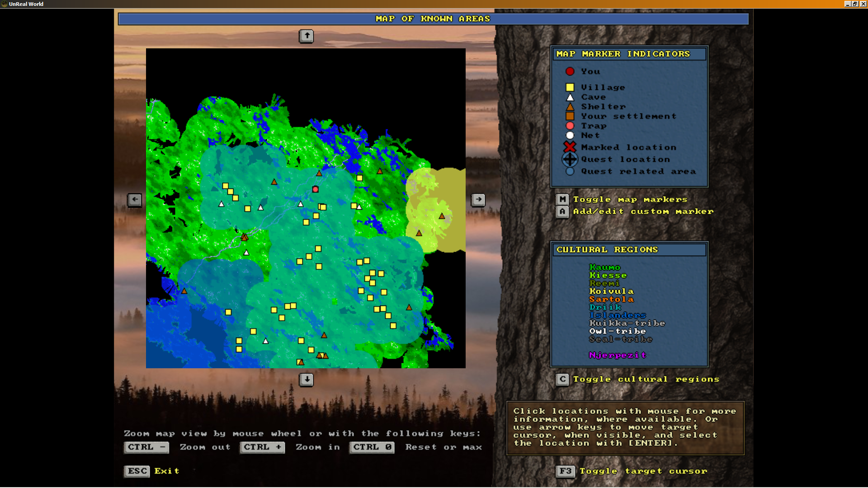Viewport: 868px width, 488px height.
Task: Click the red player marker on the map
Action: [316, 189]
